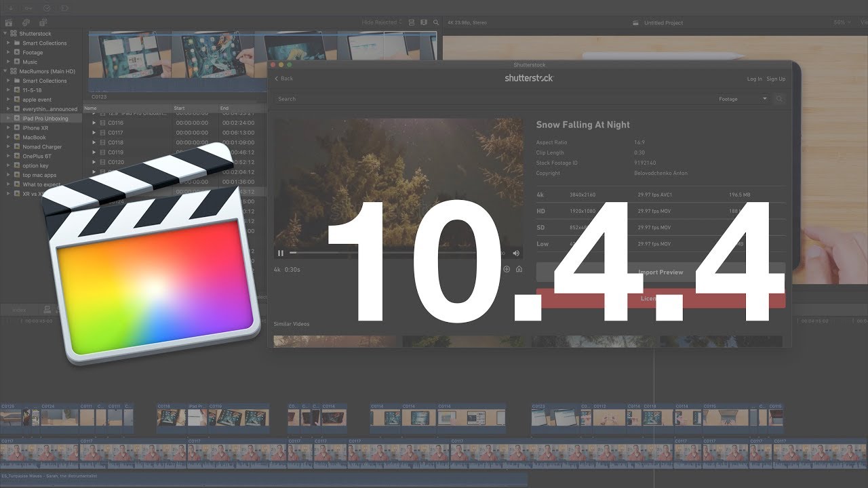Select the Low format row
This screenshot has width=868, height=488.
pyautogui.click(x=660, y=244)
